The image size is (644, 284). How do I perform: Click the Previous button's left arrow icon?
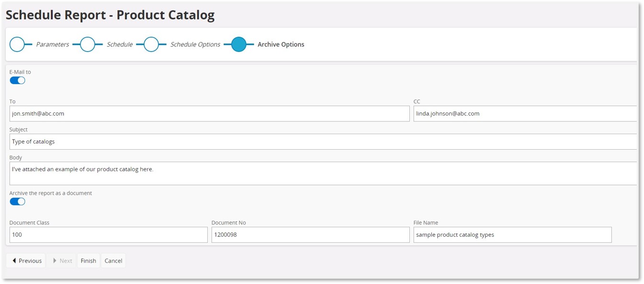(14, 261)
